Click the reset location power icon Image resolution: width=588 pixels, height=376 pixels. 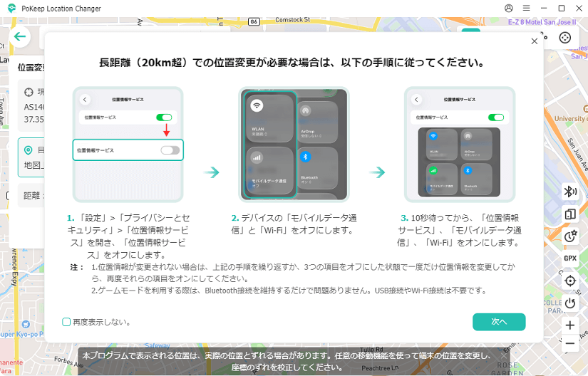pos(570,303)
